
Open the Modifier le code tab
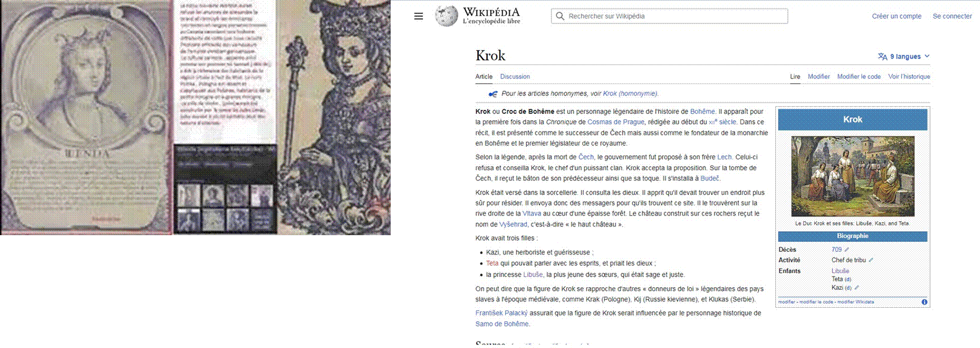tap(859, 77)
